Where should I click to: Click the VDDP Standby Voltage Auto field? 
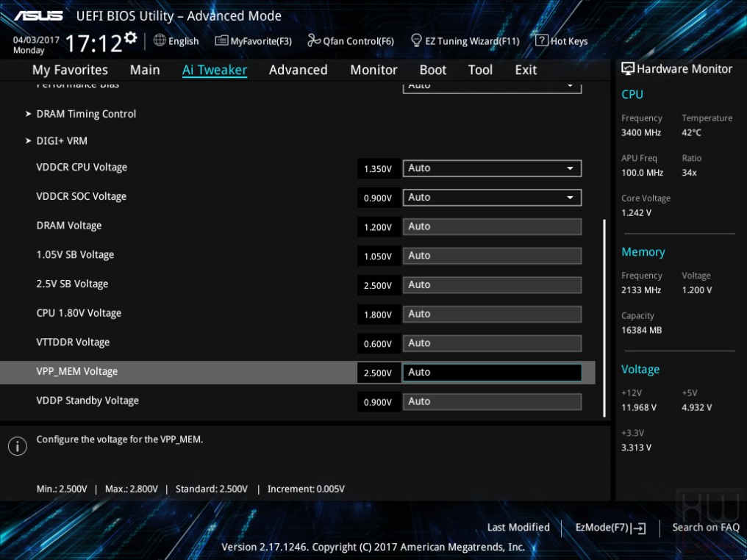coord(492,401)
